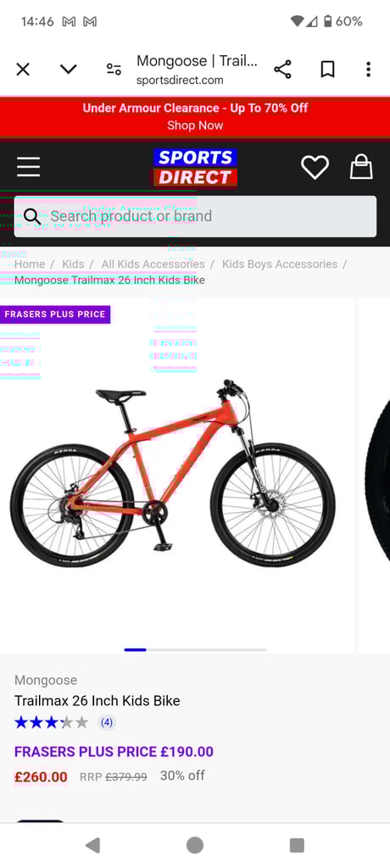
Task: Open the star rating reviews (4)
Action: point(64,722)
